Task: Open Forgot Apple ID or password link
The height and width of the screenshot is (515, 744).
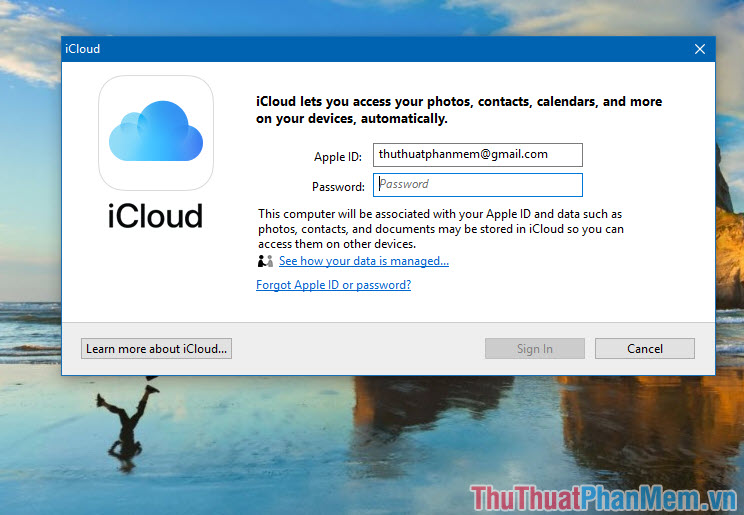Action: [x=333, y=285]
